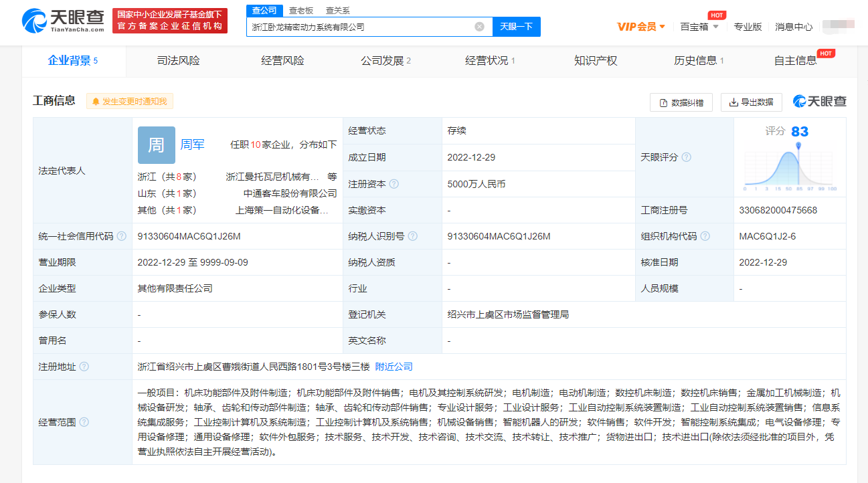The image size is (868, 483).
Task: Click help icon beside 天眼评分
Action: tap(686, 157)
